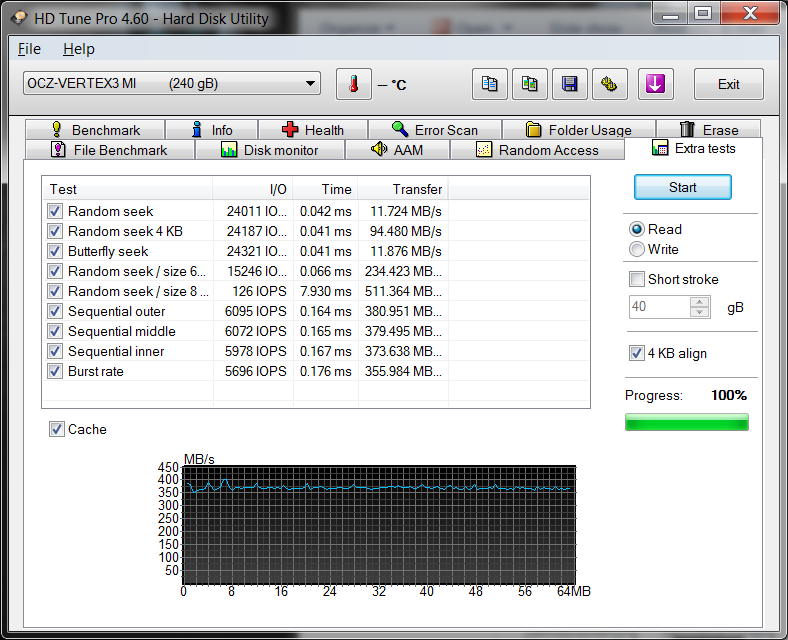This screenshot has width=788, height=640.
Task: Open the Folder Usage tab
Action: pos(578,130)
